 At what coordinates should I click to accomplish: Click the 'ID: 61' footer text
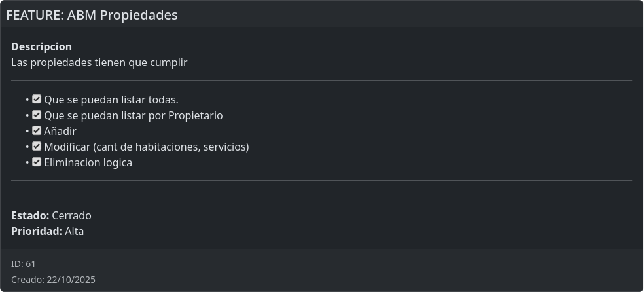tap(24, 264)
